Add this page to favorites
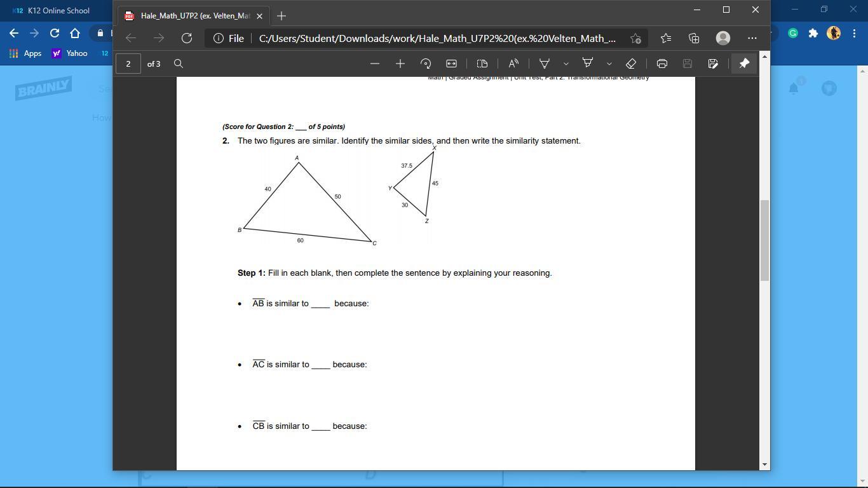Screen dimensions: 868x488 click(635, 38)
